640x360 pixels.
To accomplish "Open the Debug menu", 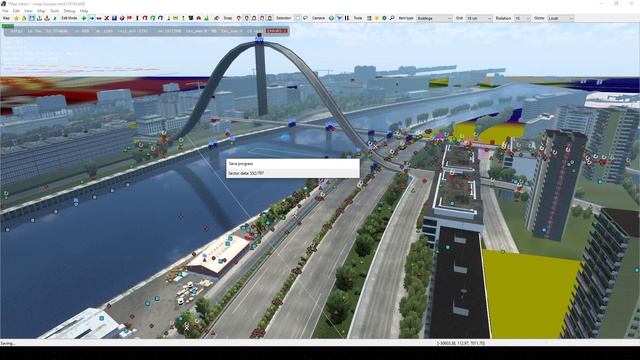I will pos(69,11).
